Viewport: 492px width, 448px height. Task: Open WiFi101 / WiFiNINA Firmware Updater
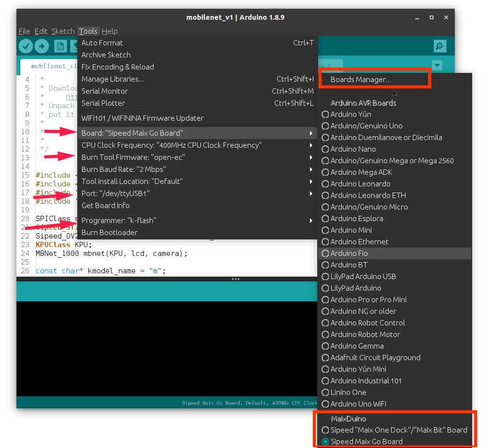(x=197, y=118)
